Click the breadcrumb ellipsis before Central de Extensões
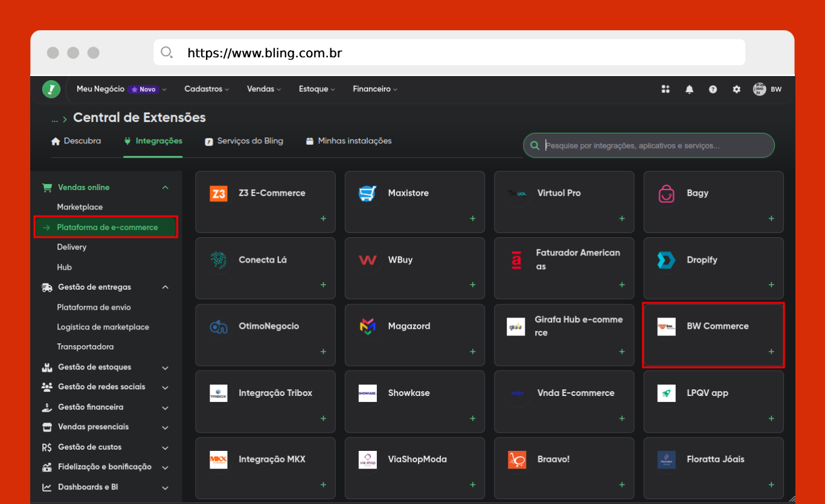The width and height of the screenshot is (825, 504). tap(54, 120)
